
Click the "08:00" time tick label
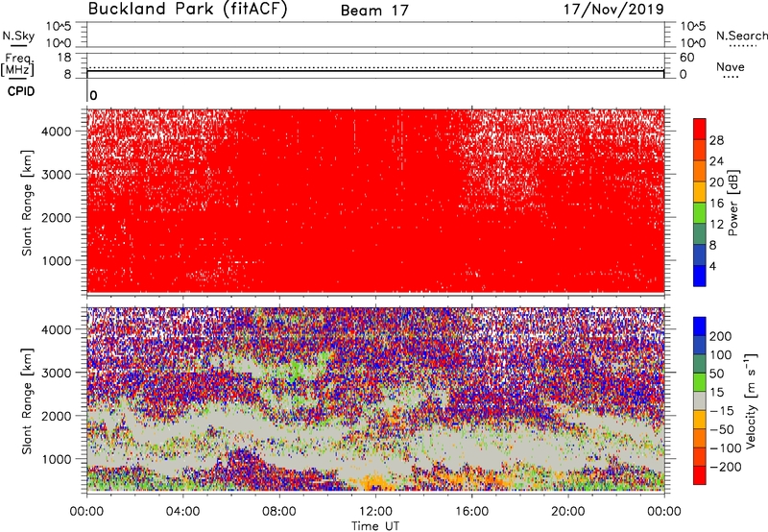[279, 512]
